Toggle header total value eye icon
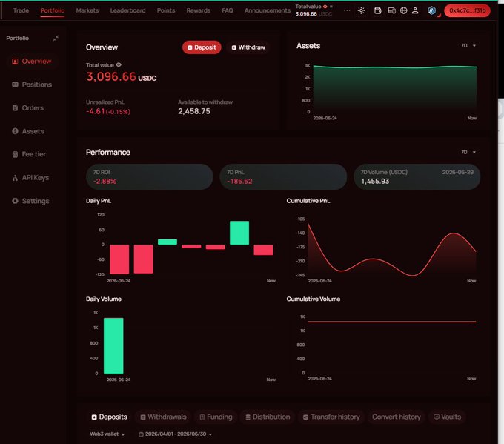Viewport: 504px width, 444px height. coord(325,7)
